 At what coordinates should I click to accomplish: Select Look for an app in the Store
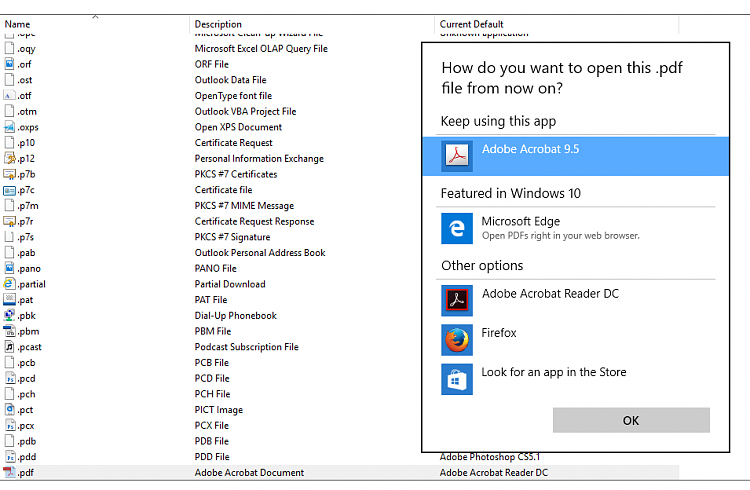click(x=553, y=372)
